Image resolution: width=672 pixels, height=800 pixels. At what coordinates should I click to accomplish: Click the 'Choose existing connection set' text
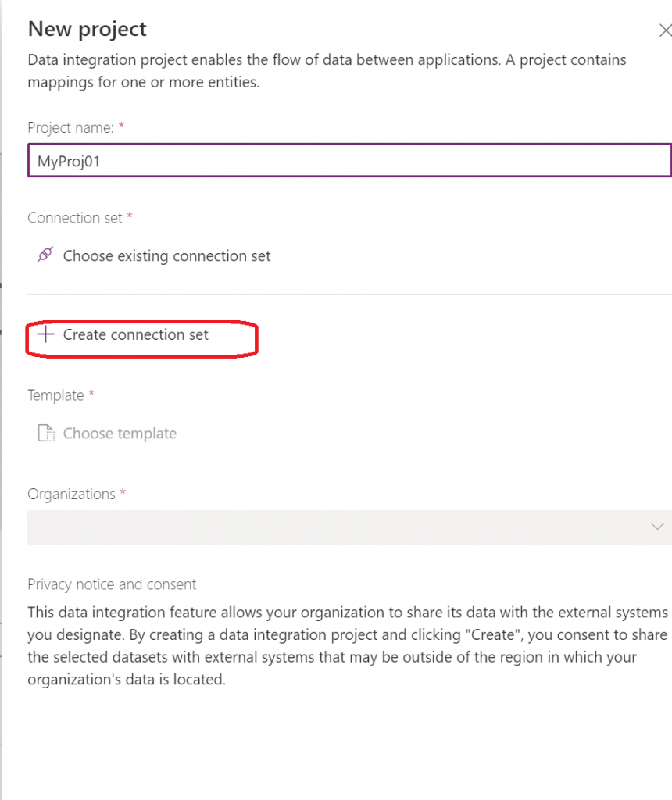[x=166, y=255]
